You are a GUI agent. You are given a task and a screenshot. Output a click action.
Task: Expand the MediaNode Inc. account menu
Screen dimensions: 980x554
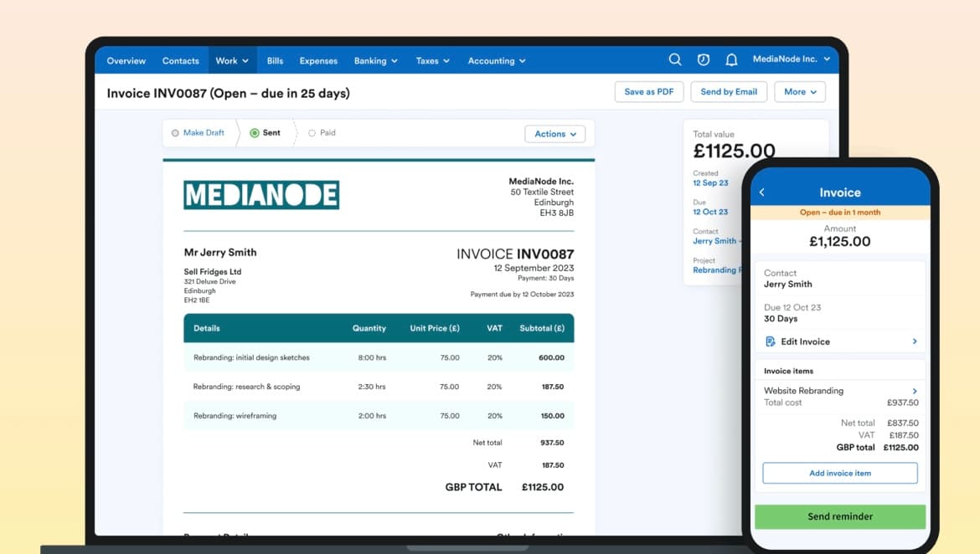tap(791, 59)
